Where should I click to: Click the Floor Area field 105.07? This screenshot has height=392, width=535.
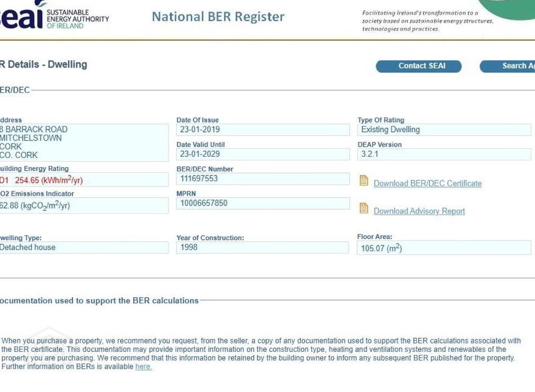pyautogui.click(x=444, y=248)
